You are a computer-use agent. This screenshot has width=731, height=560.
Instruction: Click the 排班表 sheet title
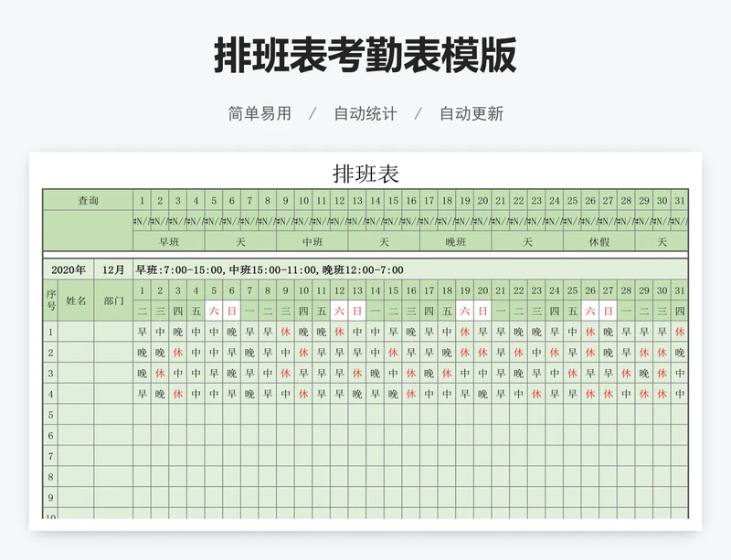coord(365,174)
